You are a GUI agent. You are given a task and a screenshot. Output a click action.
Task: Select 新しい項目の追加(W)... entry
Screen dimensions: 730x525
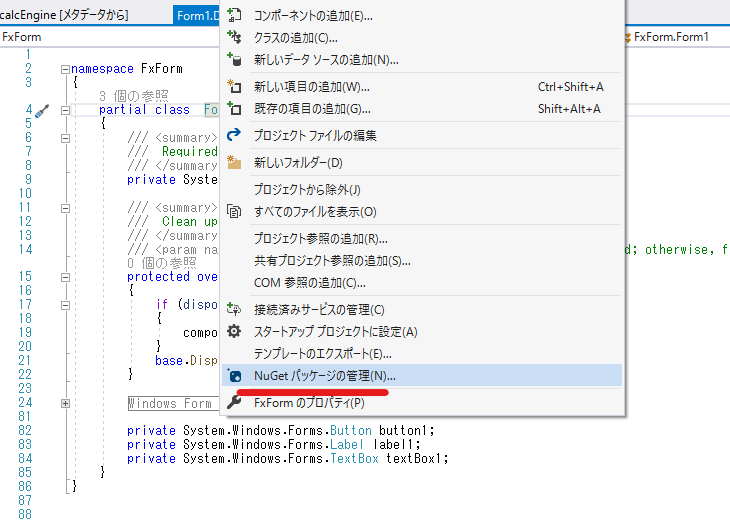pyautogui.click(x=422, y=87)
